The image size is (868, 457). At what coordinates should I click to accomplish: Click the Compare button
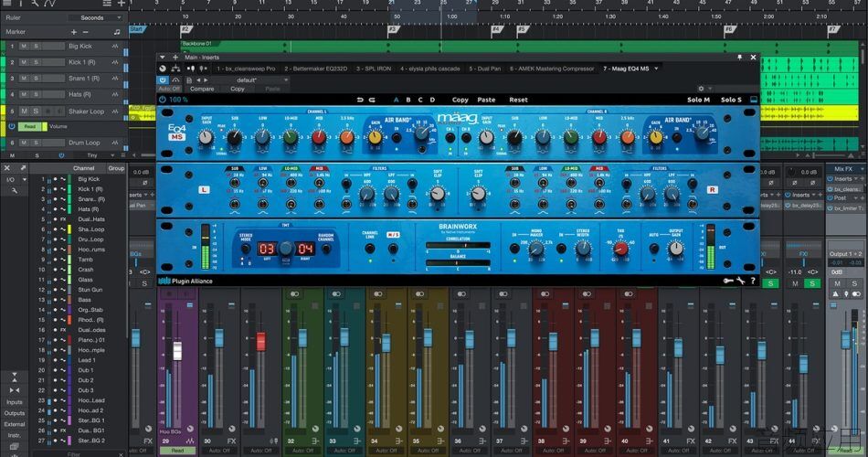[202, 89]
